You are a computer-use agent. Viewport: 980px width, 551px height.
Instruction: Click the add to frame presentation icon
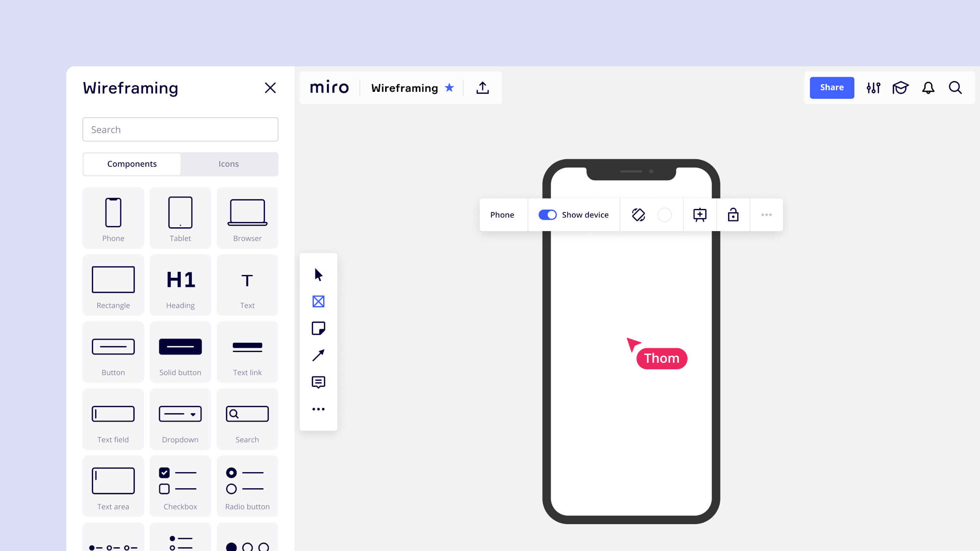pos(700,215)
